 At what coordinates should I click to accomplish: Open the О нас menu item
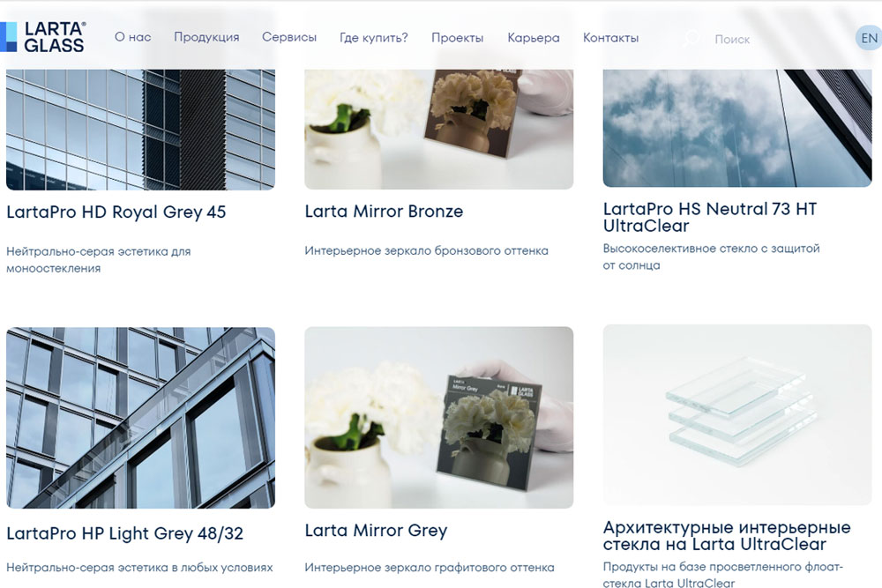coord(133,37)
